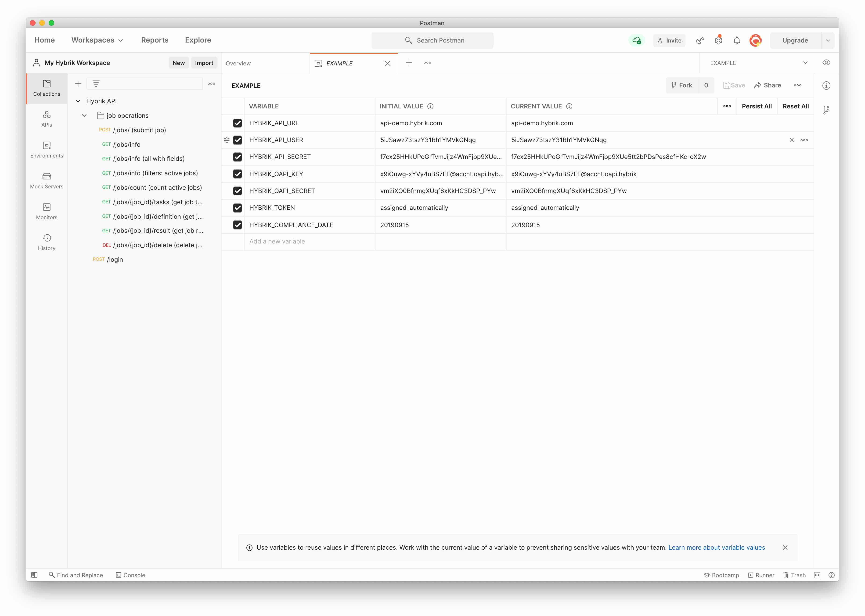
Task: Open the Monitors sidebar panel
Action: pyautogui.click(x=47, y=211)
